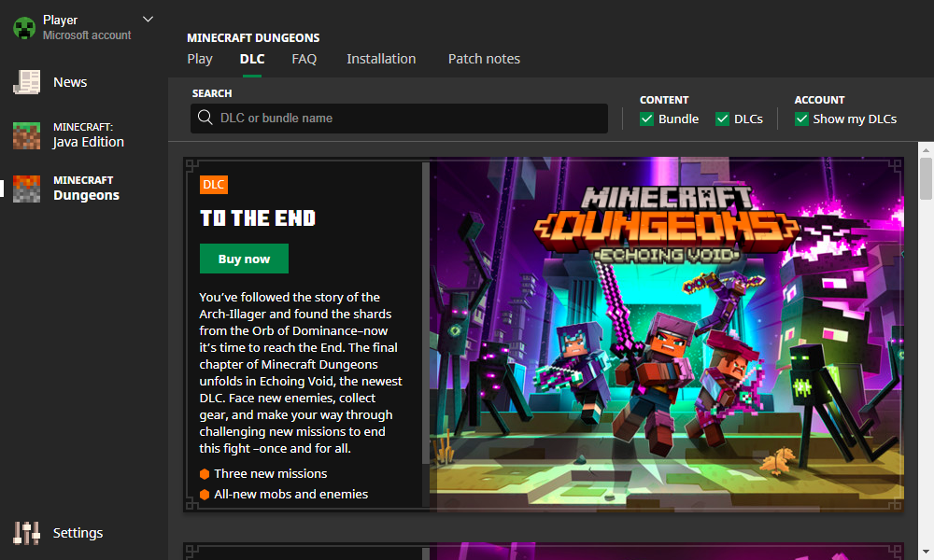This screenshot has height=560, width=934.
Task: Click the Settings sliders icon
Action: point(27,533)
